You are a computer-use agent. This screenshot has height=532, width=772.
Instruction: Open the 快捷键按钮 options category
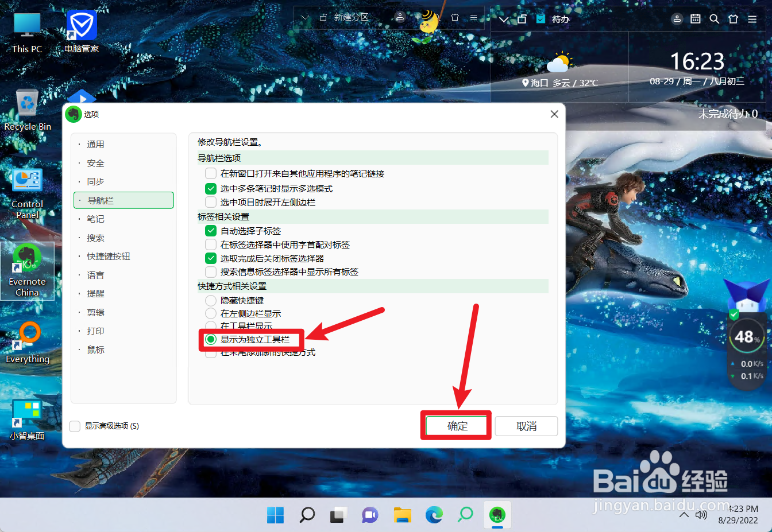pyautogui.click(x=123, y=256)
